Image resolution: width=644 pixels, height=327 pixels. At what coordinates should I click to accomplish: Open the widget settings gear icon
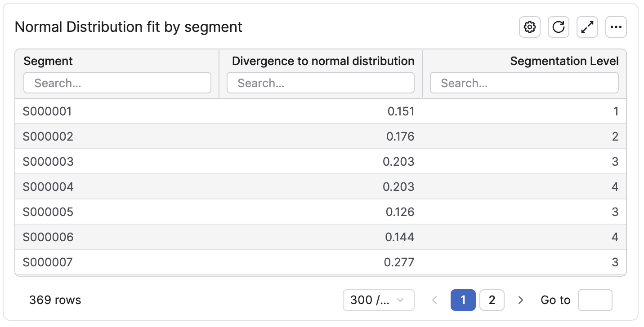click(x=530, y=27)
